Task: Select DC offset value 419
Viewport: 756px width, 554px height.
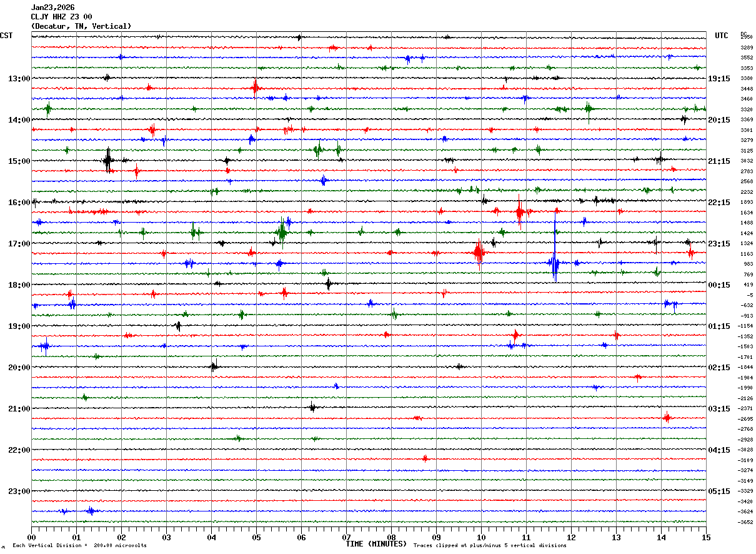Action: tap(748, 285)
